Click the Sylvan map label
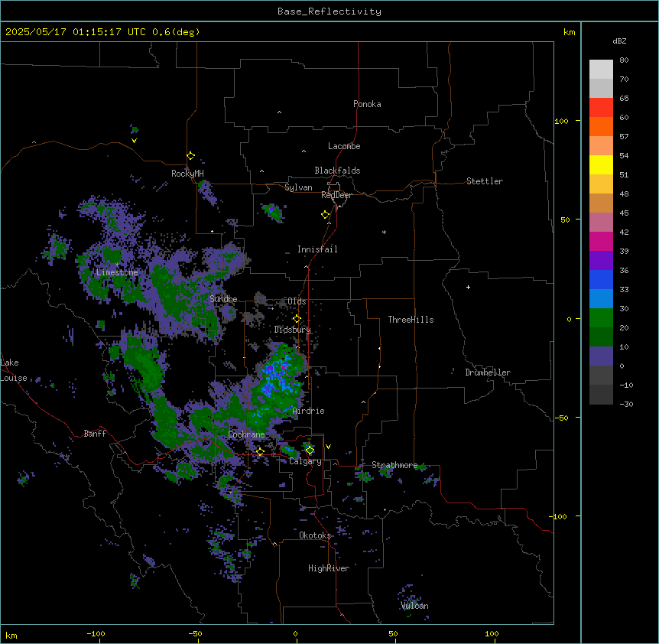 298,187
